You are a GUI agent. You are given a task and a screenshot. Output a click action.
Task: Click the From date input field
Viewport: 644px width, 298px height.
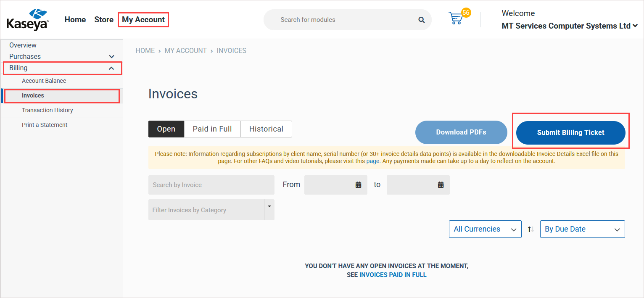click(336, 185)
